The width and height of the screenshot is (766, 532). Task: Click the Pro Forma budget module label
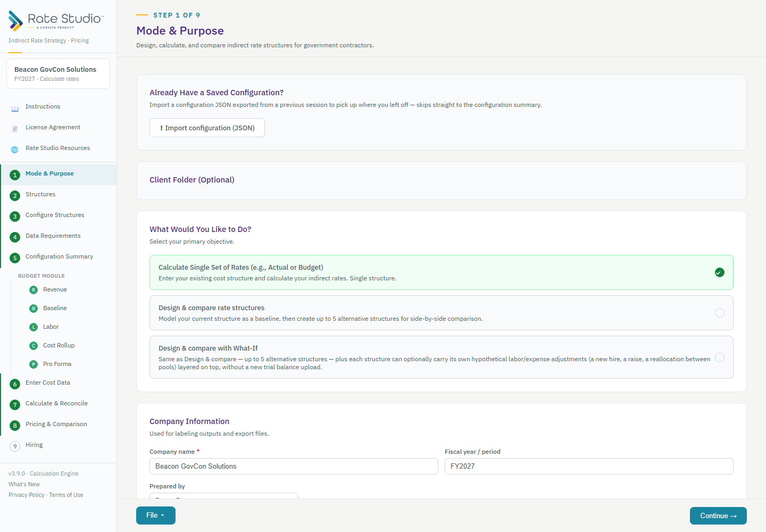coord(57,364)
